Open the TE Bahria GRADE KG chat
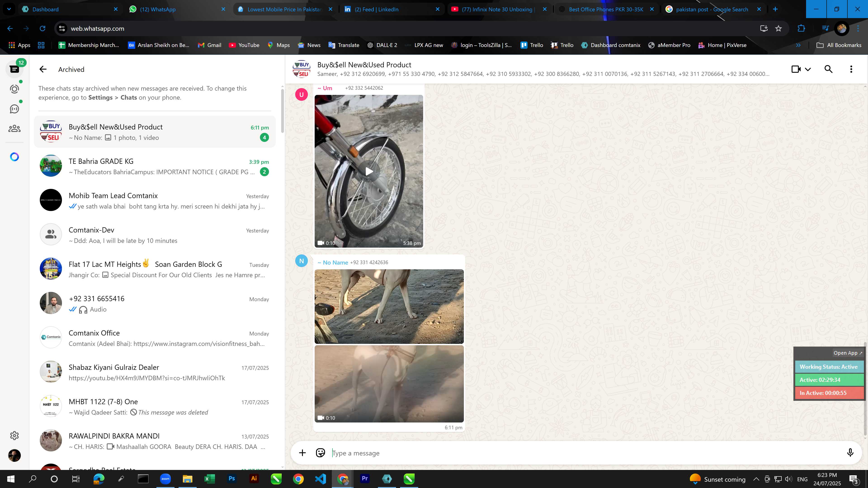 155,166
